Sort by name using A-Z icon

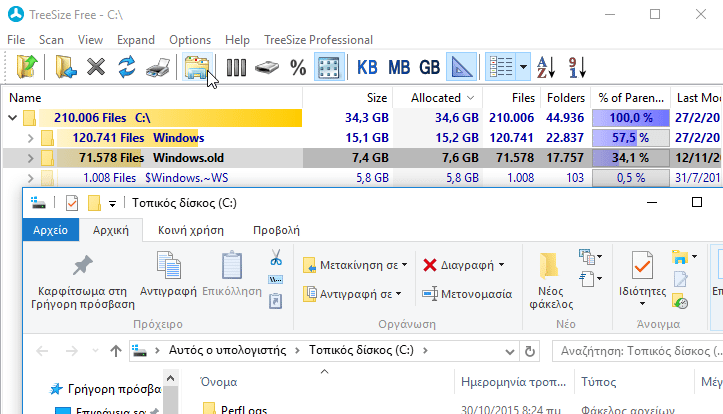pyautogui.click(x=546, y=67)
